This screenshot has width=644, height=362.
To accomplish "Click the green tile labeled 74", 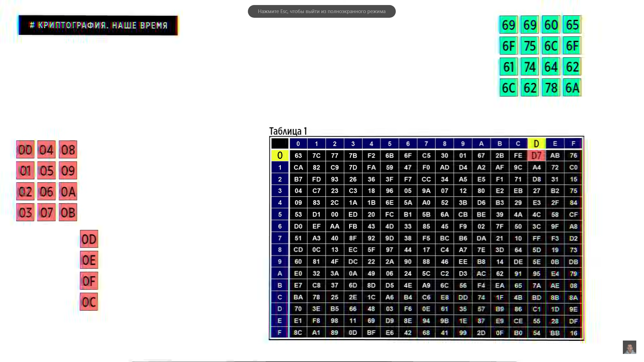I will (530, 67).
